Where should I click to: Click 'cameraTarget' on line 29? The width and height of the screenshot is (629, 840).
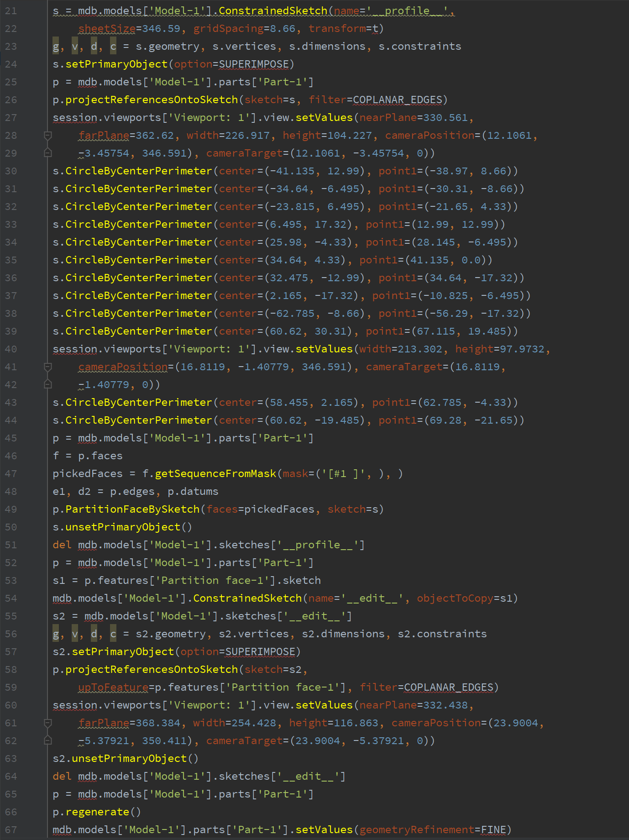pos(244,153)
